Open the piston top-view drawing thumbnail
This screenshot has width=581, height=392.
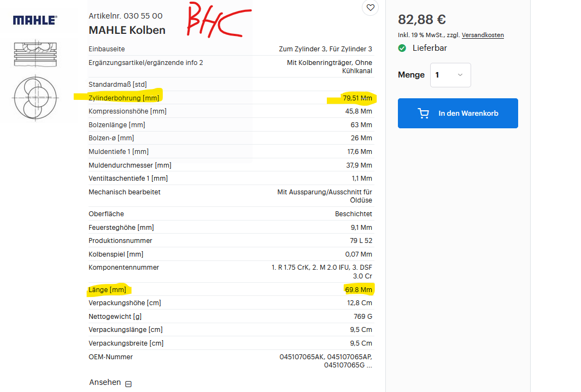35,97
